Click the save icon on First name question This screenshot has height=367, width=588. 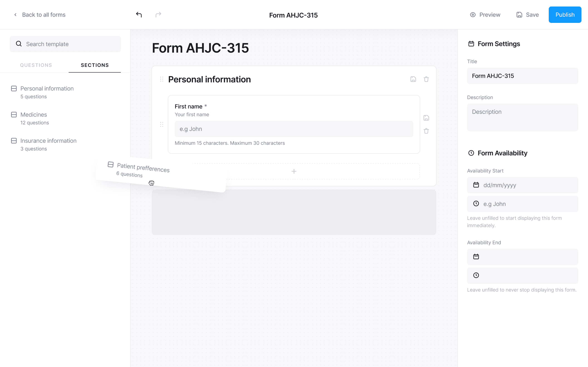point(426,118)
